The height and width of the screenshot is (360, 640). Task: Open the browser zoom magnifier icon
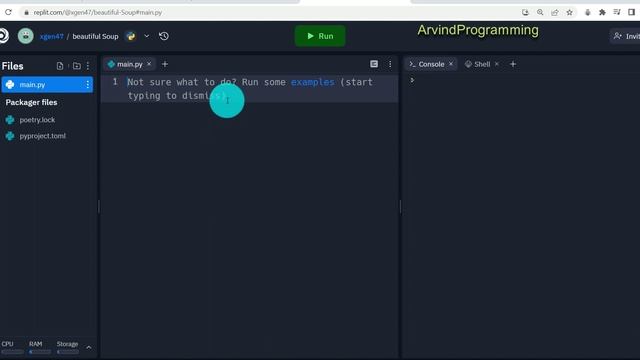click(x=540, y=12)
